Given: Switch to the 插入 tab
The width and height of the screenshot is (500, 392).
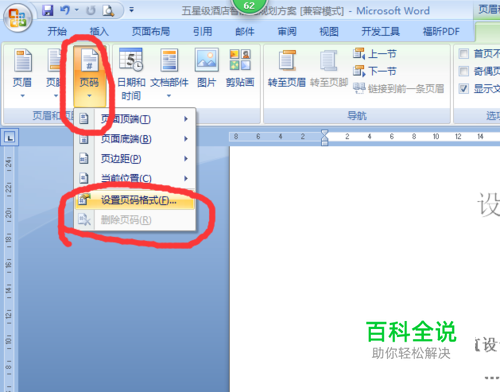Looking at the screenshot, I should [99, 32].
